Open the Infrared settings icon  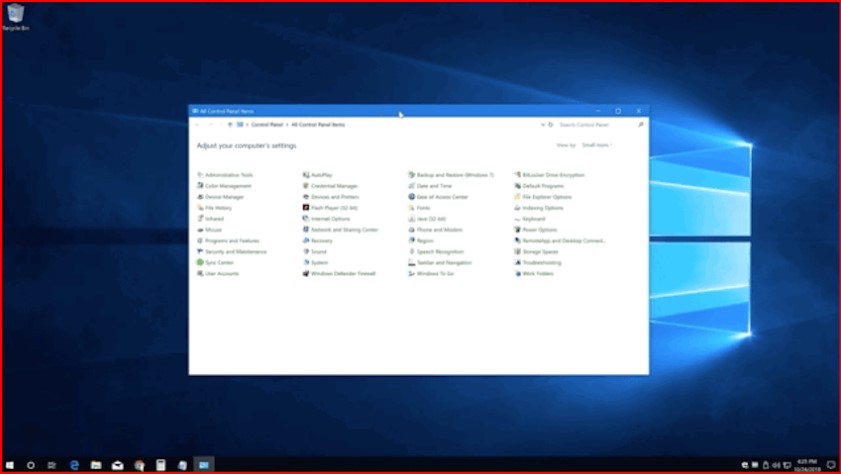(200, 219)
